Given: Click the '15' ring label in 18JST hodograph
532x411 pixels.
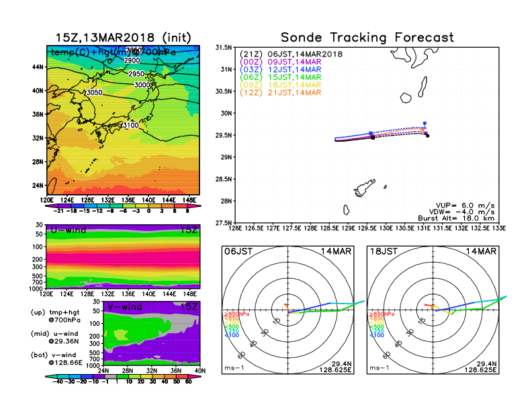Looking at the screenshot, I should 422,321.
